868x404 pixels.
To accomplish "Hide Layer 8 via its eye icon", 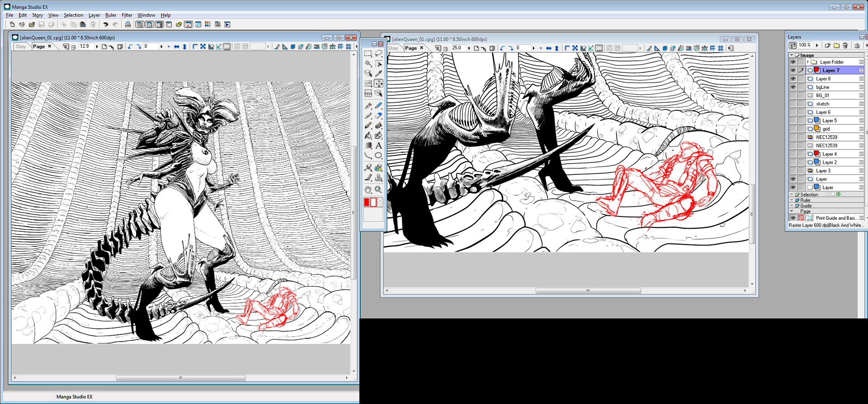I will coord(793,79).
